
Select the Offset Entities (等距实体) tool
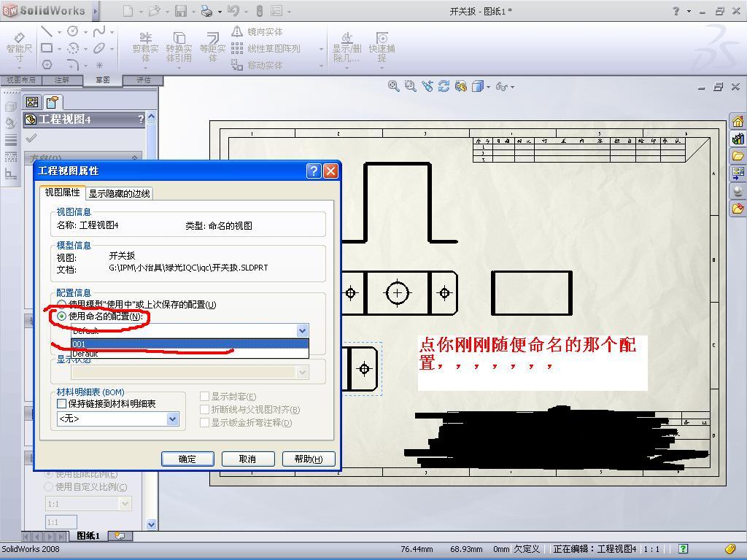click(x=212, y=47)
